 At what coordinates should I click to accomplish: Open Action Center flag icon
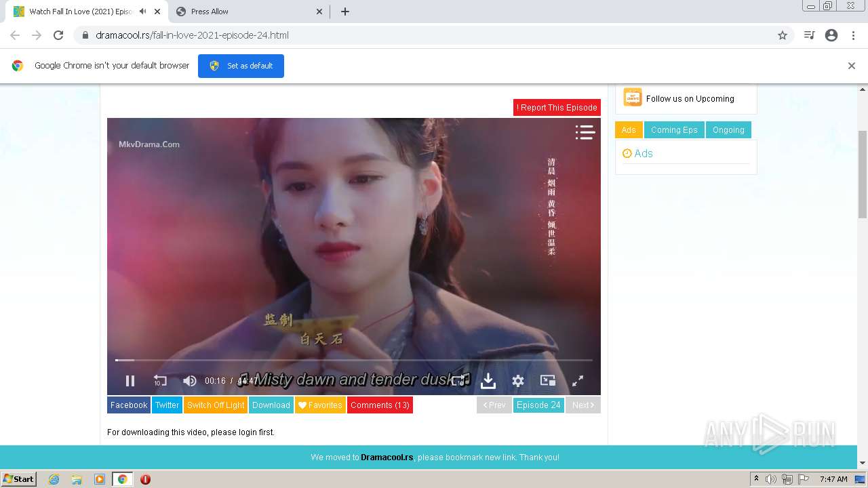pyautogui.click(x=803, y=479)
